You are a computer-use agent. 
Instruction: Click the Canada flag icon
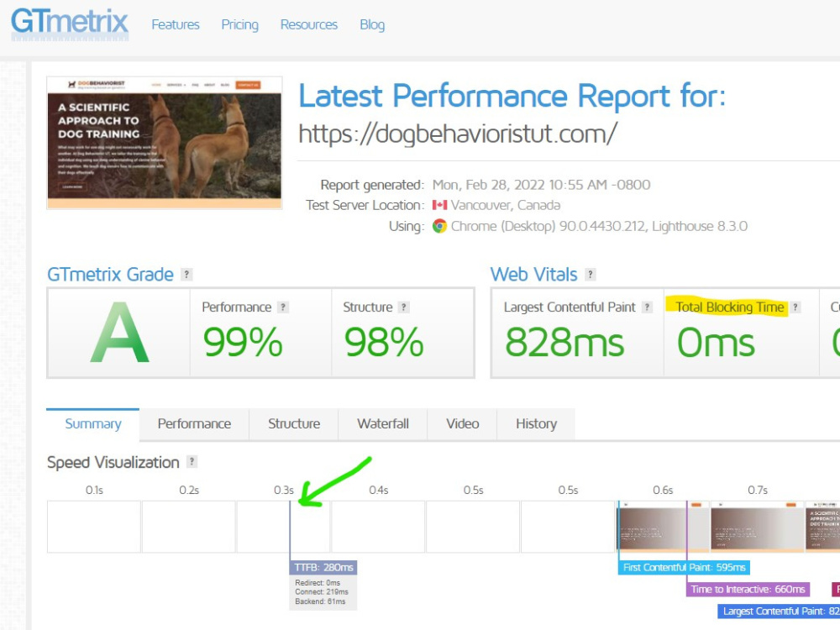[440, 205]
